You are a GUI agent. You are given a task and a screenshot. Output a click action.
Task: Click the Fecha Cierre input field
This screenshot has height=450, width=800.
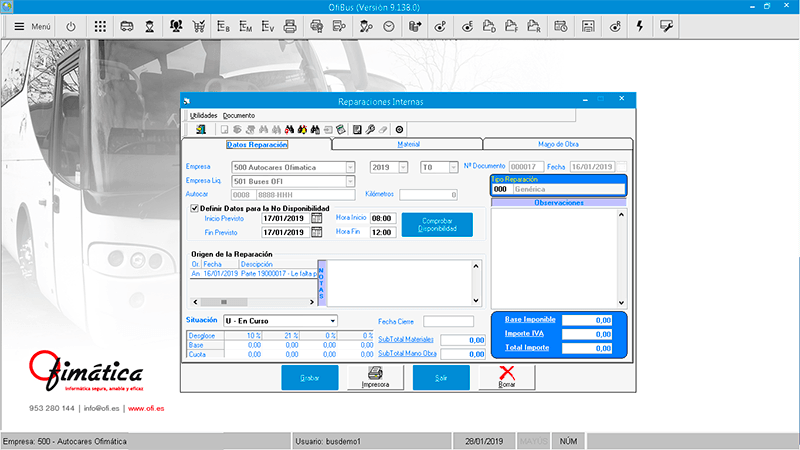(447, 321)
